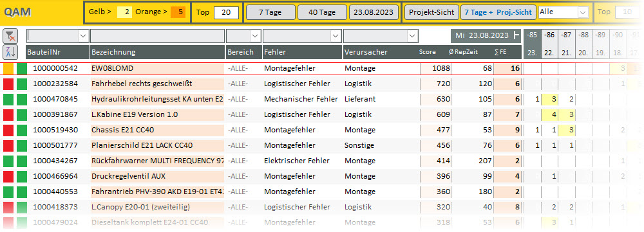Open the Verursacher filter dropdown
The height and width of the screenshot is (232, 644).
coord(413,36)
